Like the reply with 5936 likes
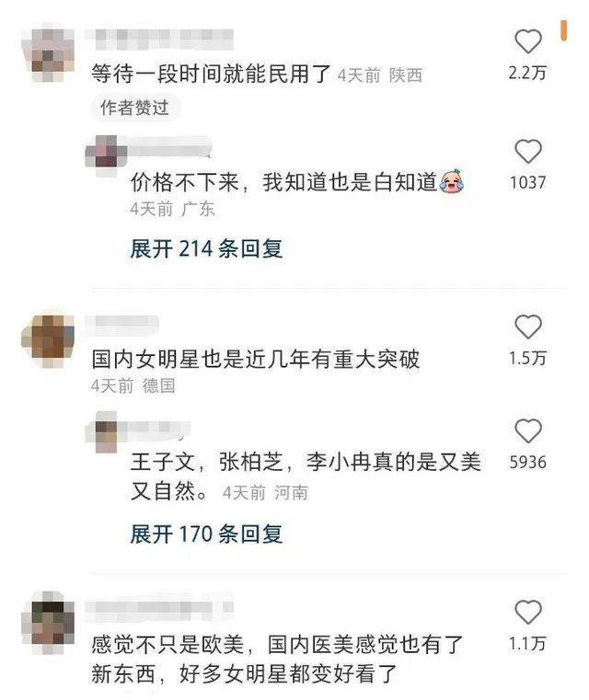 (x=528, y=430)
